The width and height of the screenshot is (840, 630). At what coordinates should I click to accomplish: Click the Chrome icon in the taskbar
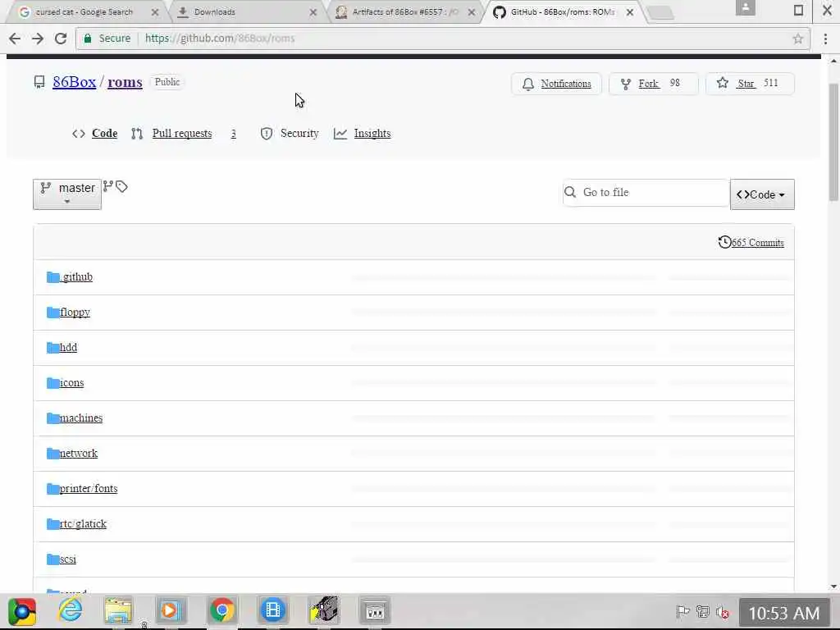point(221,610)
